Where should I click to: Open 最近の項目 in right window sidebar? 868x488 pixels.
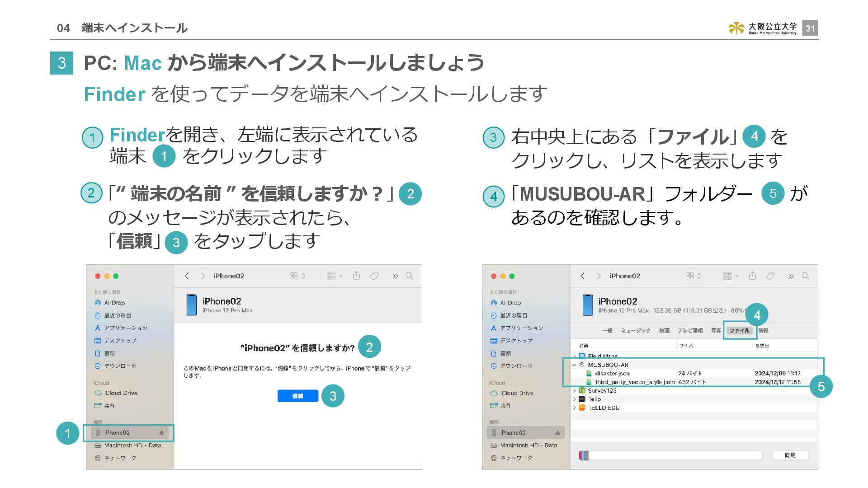509,315
